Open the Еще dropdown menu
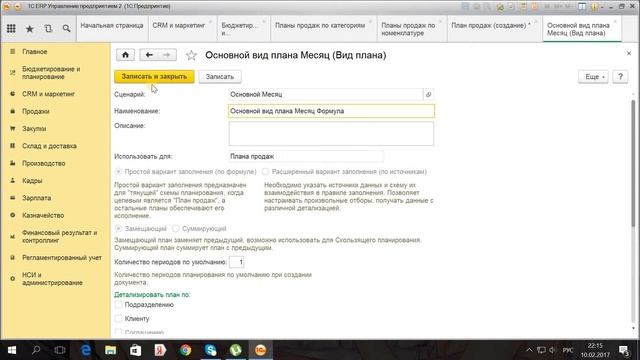Viewport: 640px width, 360px height. click(593, 77)
